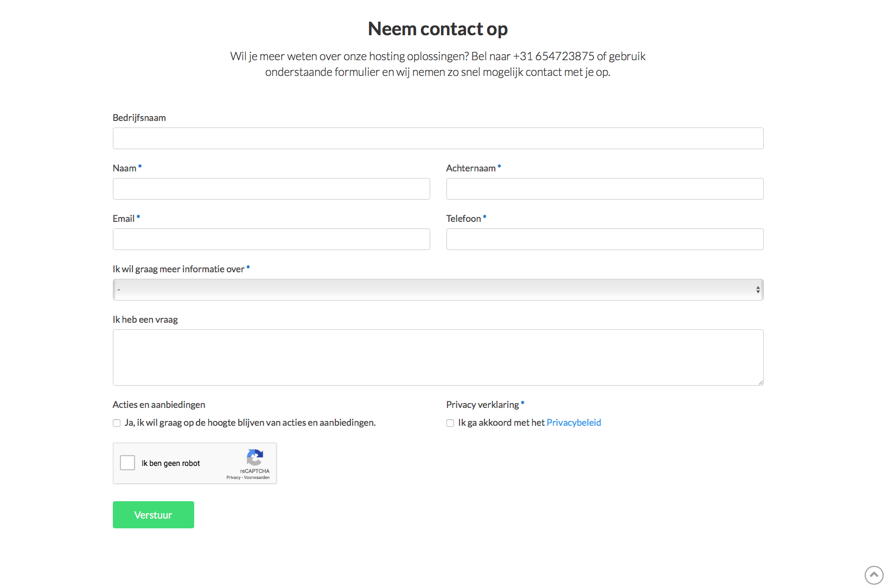Open the reCAPTCHA Voorwaarden link
The width and height of the screenshot is (888, 588).
pos(257,478)
